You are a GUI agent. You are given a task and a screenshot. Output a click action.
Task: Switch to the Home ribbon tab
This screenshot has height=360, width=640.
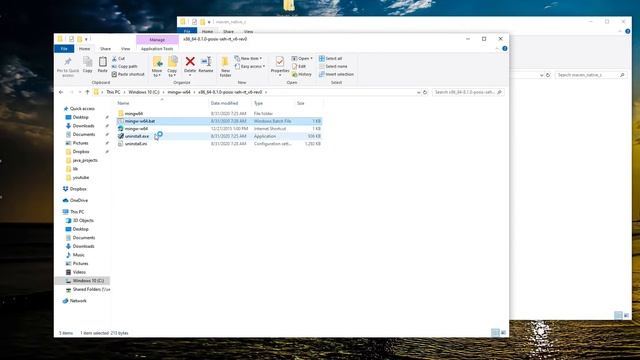(84, 49)
